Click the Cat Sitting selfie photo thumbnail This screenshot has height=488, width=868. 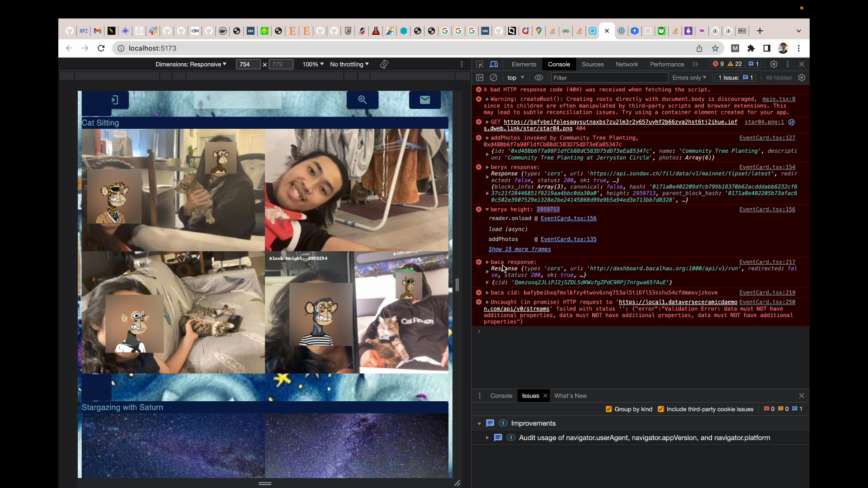pyautogui.click(x=356, y=190)
